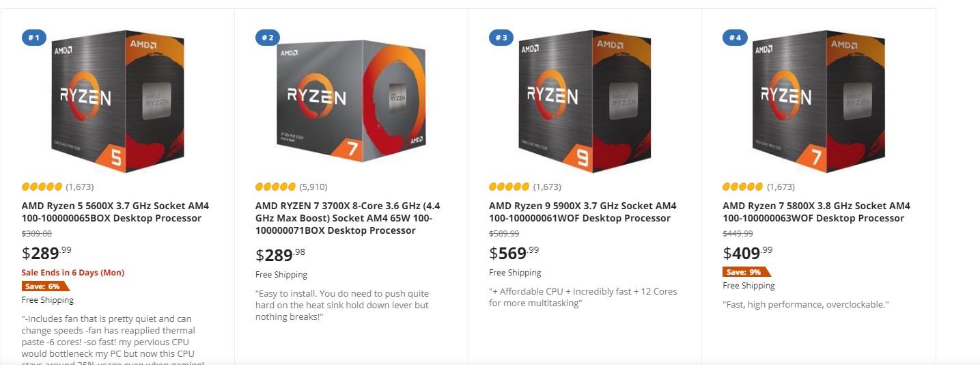Open the Ryzen 7 5800X product image
The image size is (980, 365).
pos(818,101)
